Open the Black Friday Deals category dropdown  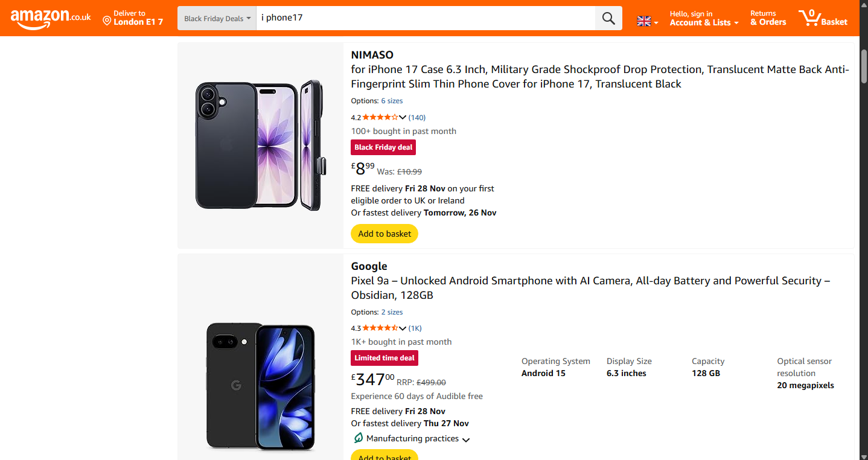[x=217, y=18]
